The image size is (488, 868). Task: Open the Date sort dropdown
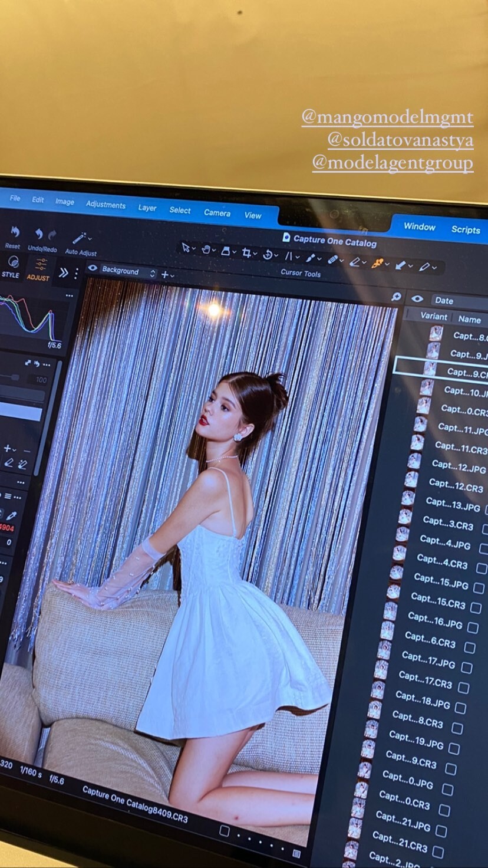[460, 301]
